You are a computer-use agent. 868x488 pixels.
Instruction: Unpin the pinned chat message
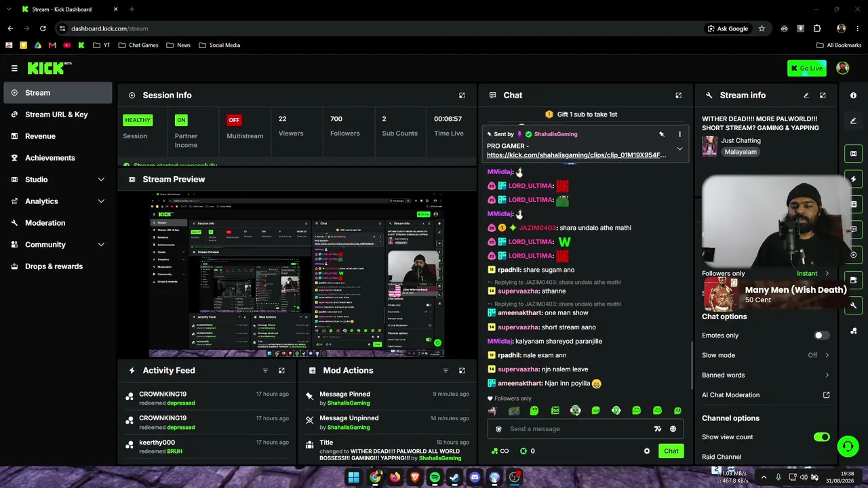[x=662, y=134]
